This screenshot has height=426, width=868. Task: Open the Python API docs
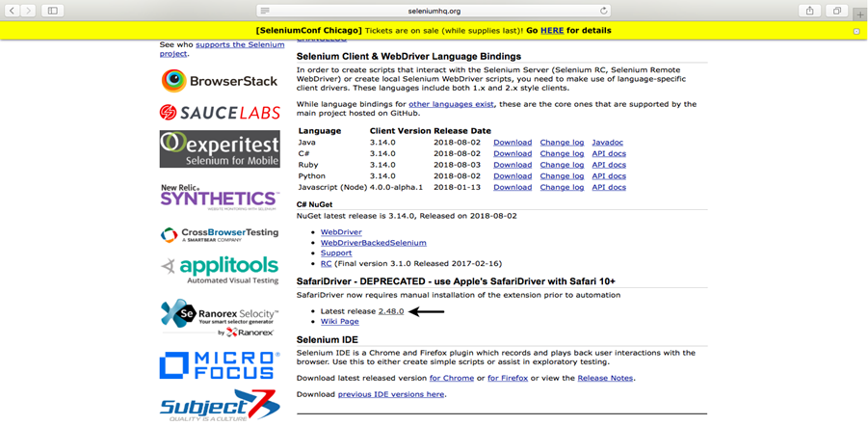pos(609,176)
